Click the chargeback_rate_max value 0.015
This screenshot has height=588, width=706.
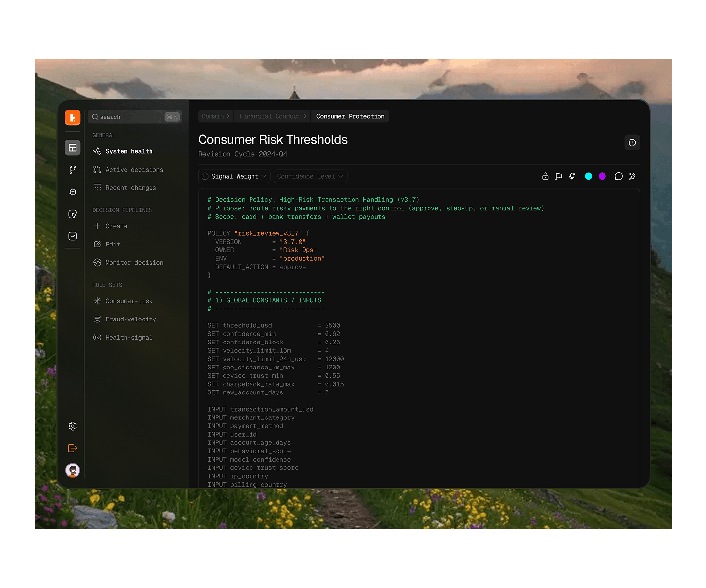[x=334, y=384]
